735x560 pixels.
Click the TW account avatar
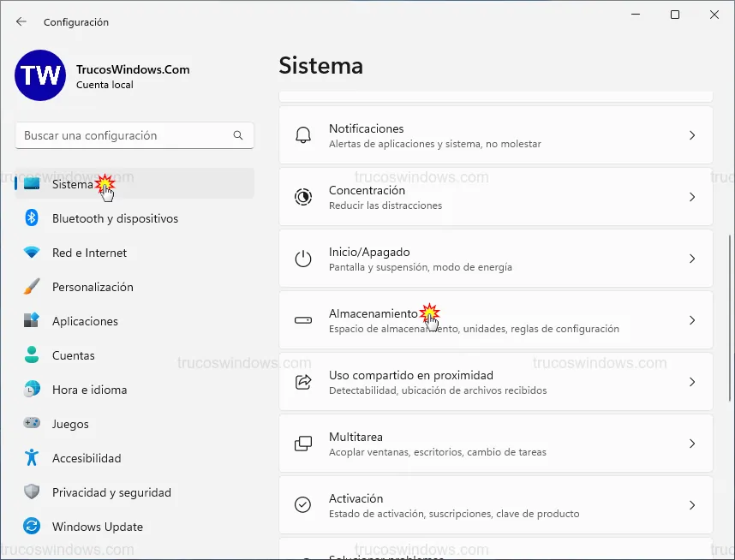(39, 75)
